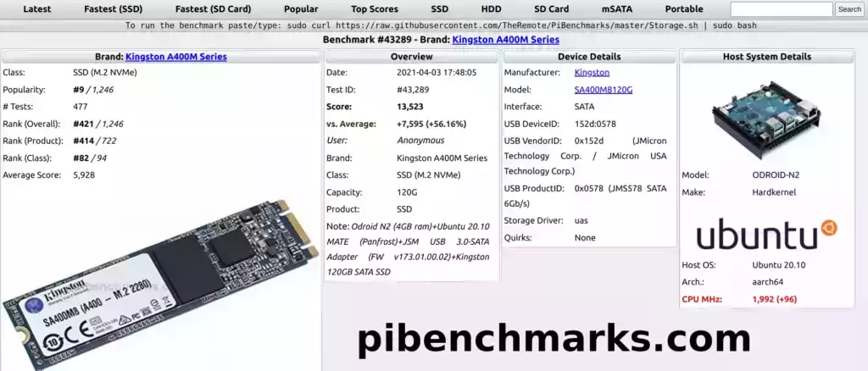Select the Quirks value None
The image size is (868, 371).
tap(585, 238)
